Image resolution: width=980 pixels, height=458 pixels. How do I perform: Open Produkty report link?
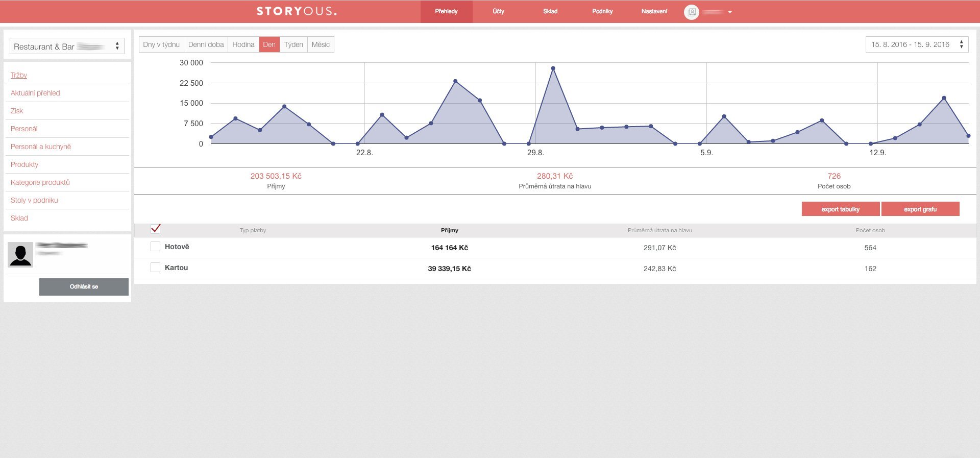click(24, 164)
